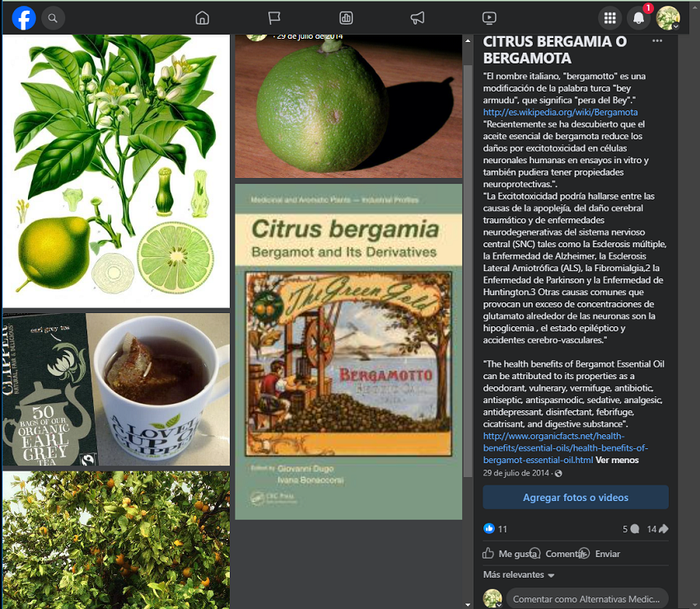
Task: Expand the profile account menu
Action: click(x=668, y=18)
